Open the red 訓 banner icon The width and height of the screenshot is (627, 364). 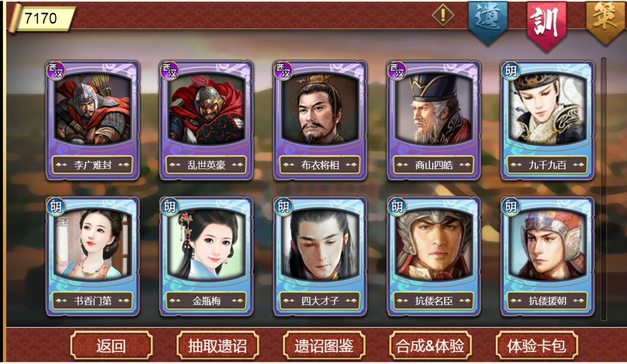coord(547,24)
